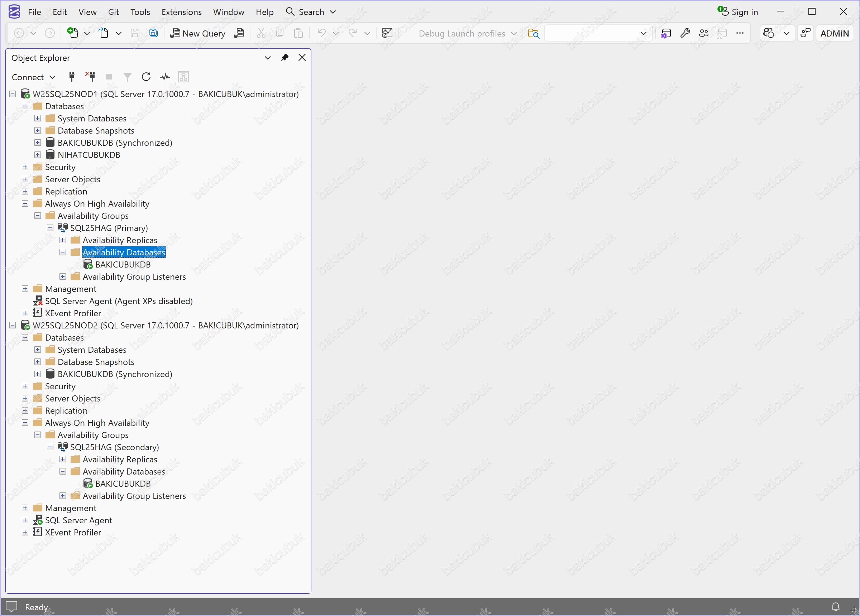Open the Extensions menu

pyautogui.click(x=181, y=12)
